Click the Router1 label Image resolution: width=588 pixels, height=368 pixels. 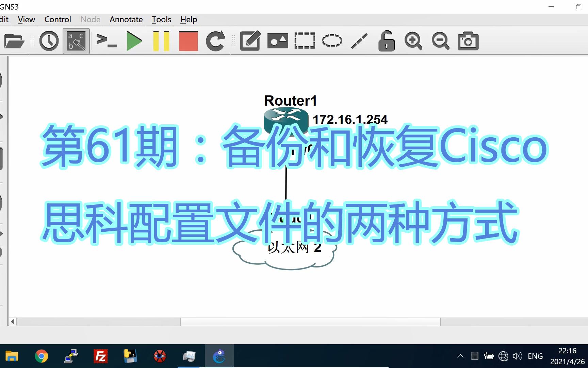coord(291,101)
